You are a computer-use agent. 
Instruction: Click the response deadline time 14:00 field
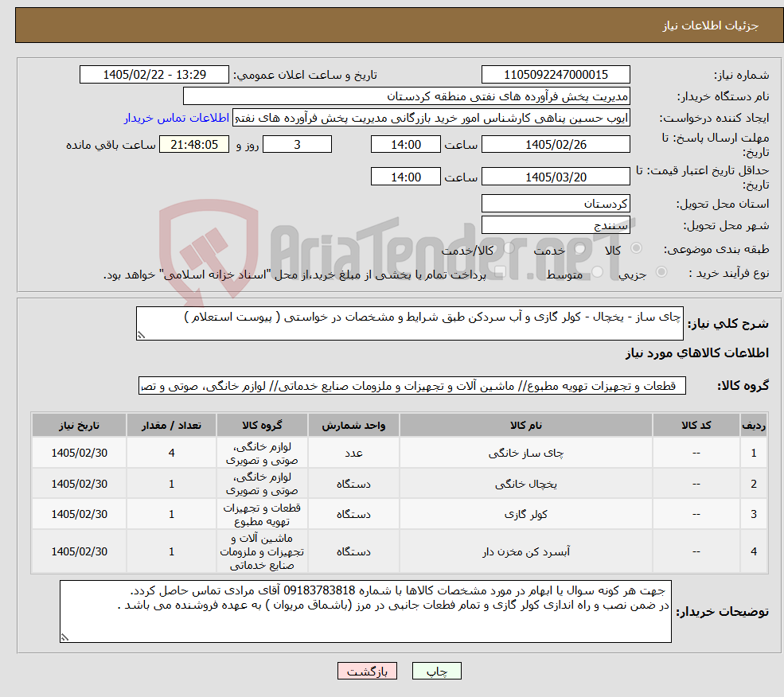pyautogui.click(x=405, y=145)
